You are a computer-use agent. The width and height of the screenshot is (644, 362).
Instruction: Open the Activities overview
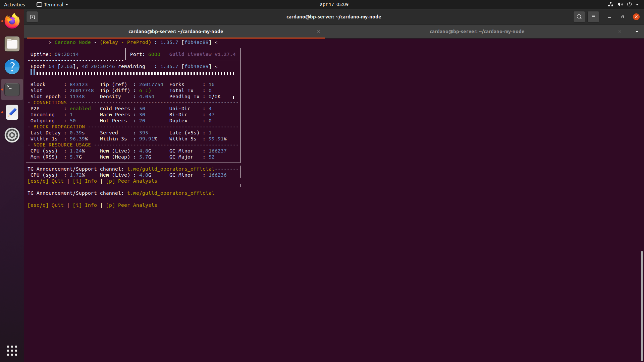(14, 4)
